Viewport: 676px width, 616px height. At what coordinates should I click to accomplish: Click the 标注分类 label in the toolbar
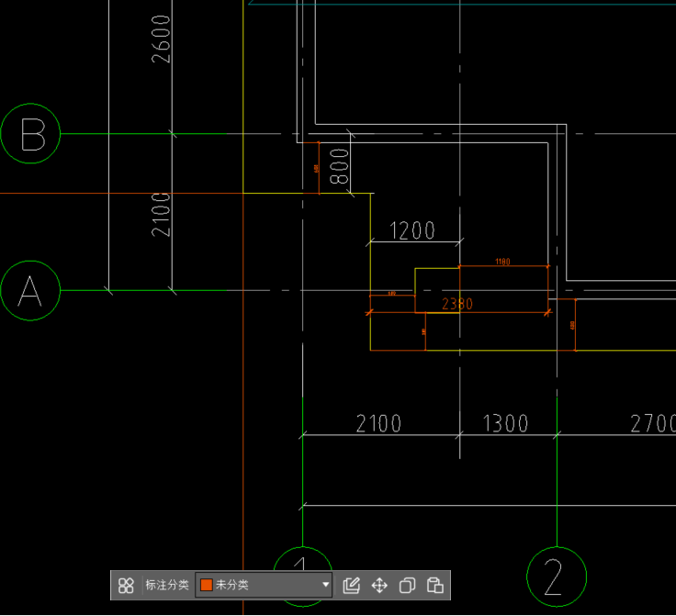click(x=167, y=585)
